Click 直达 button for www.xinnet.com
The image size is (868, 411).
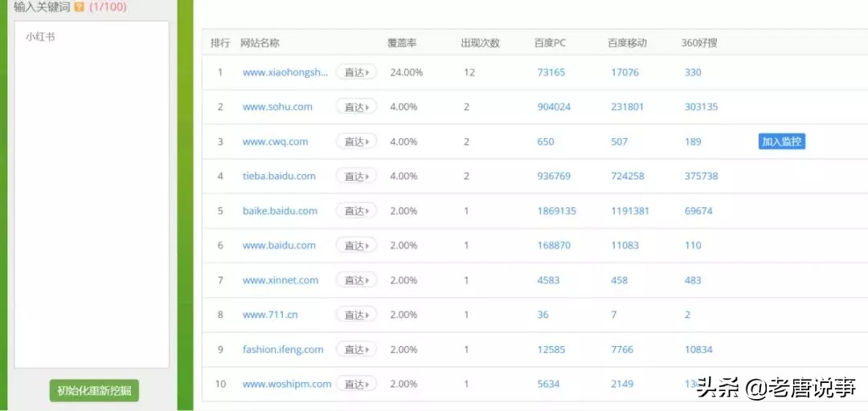click(x=357, y=280)
